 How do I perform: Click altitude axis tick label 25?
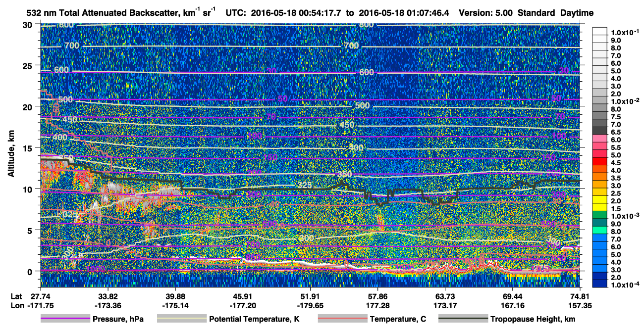[x=27, y=66]
